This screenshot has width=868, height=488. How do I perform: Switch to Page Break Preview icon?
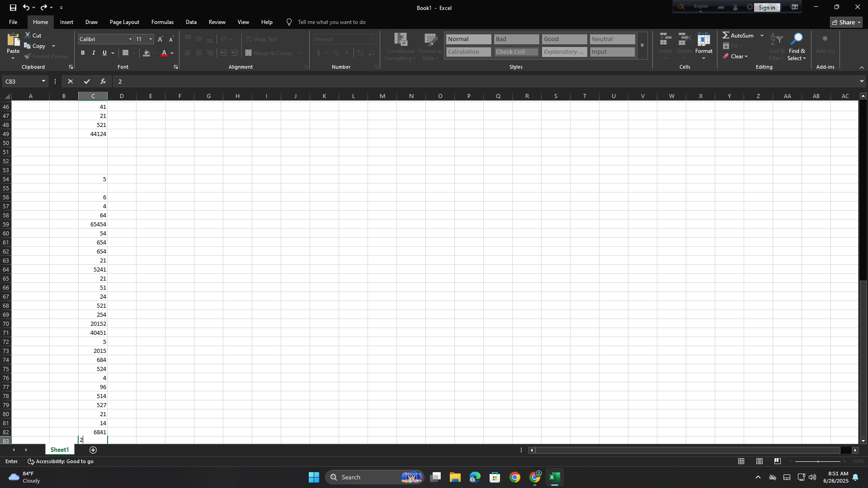click(x=778, y=461)
